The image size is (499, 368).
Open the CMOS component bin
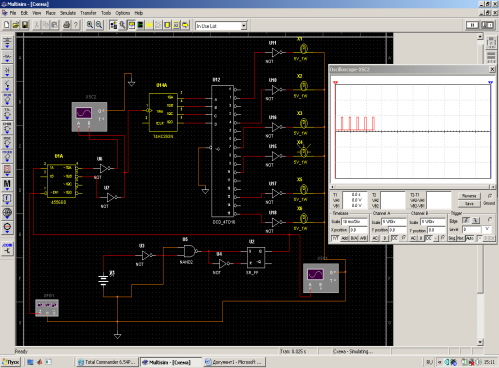[7, 129]
